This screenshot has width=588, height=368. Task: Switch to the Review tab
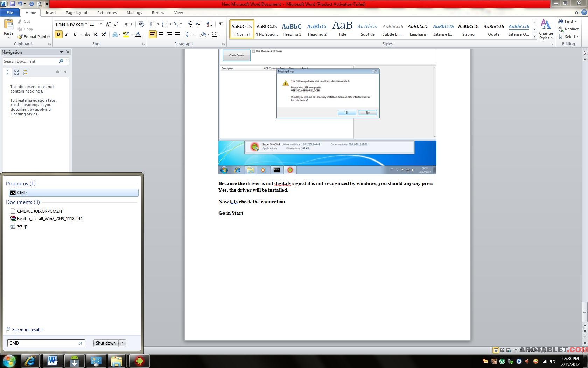pyautogui.click(x=158, y=13)
